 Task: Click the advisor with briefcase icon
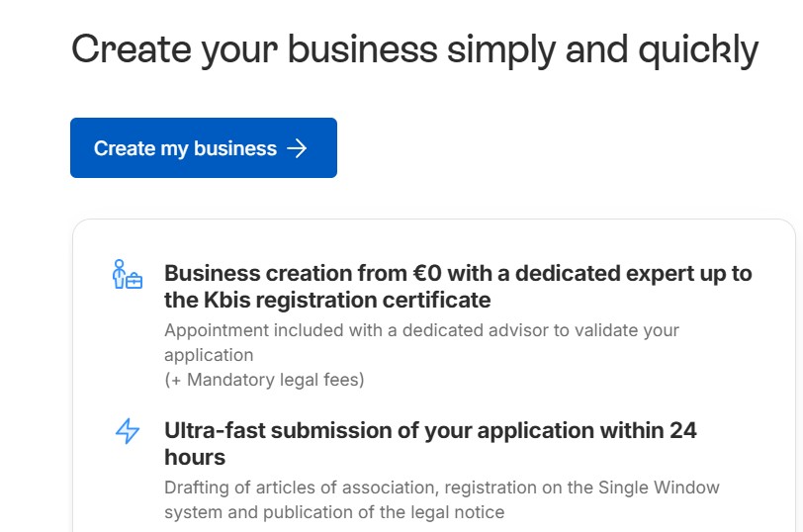pos(127,274)
